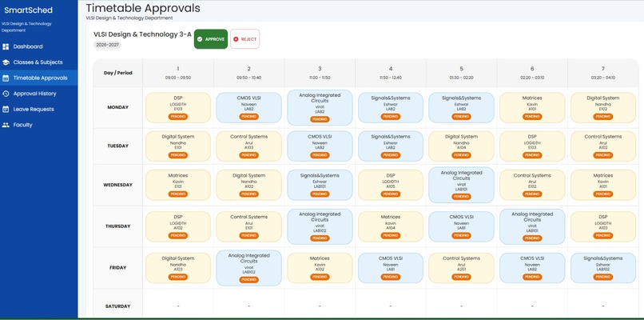The image size is (644, 320).
Task: Click Thursday period 5 CMOS VLSI card
Action: tap(461, 226)
